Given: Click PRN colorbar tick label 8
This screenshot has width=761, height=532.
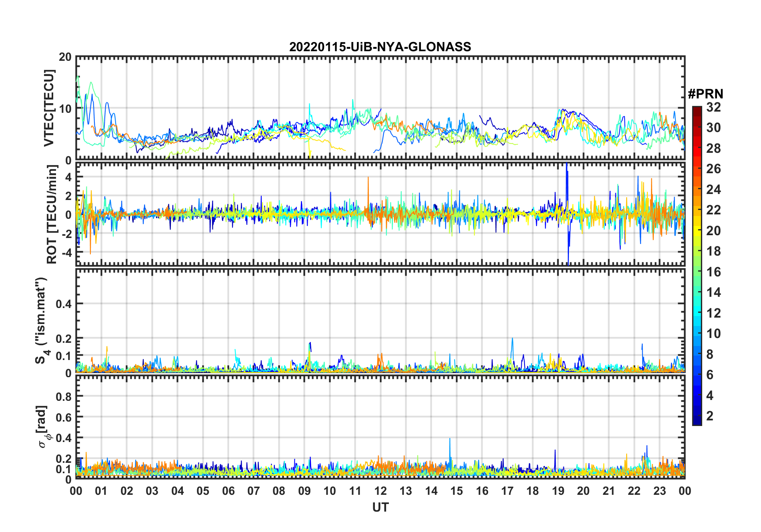Looking at the screenshot, I should pyautogui.click(x=710, y=354).
